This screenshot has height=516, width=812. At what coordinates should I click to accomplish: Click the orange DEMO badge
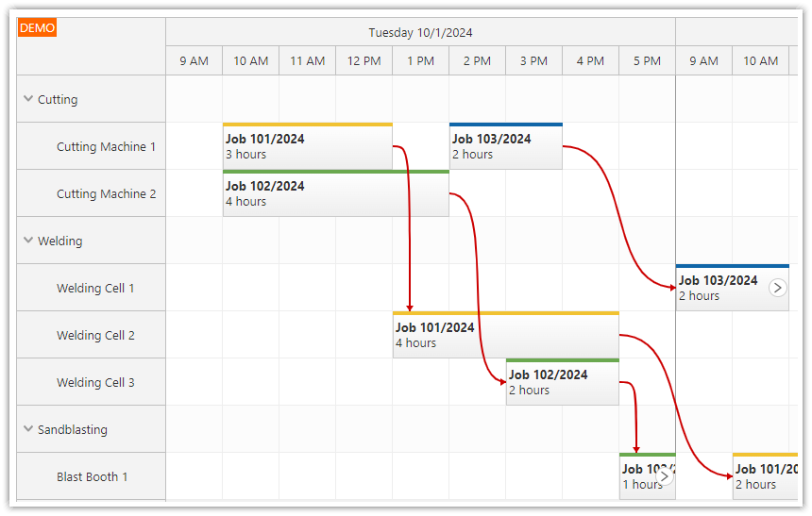coord(37,28)
